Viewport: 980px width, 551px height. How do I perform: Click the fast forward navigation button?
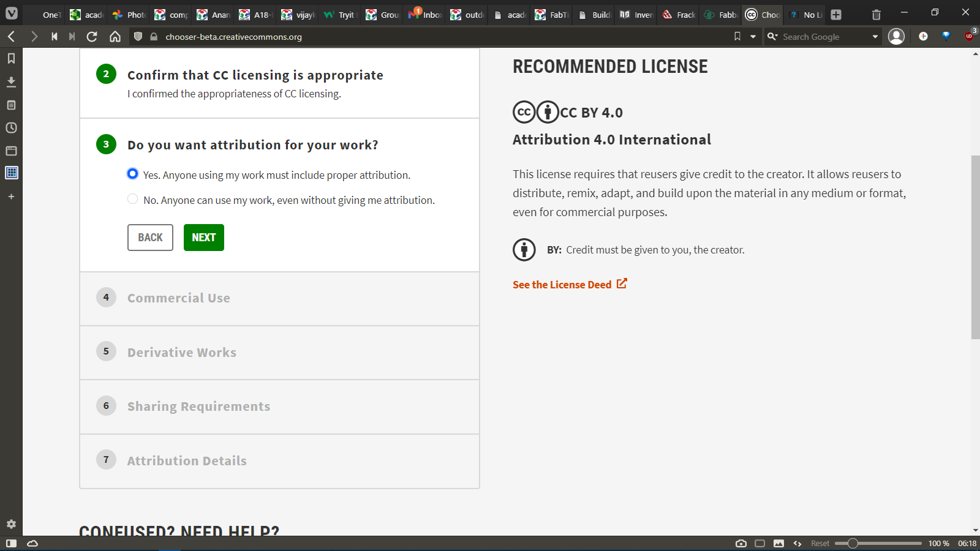coord(72,37)
